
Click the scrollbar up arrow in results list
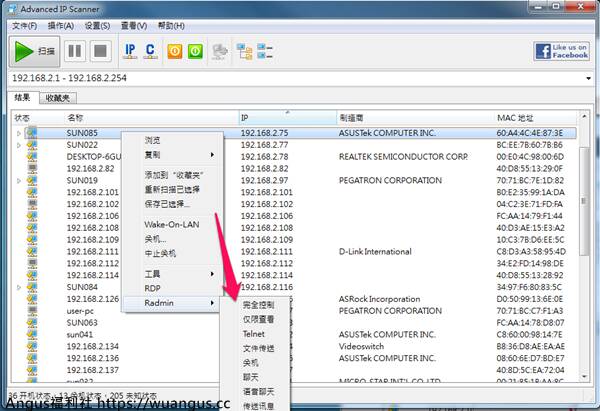point(584,116)
